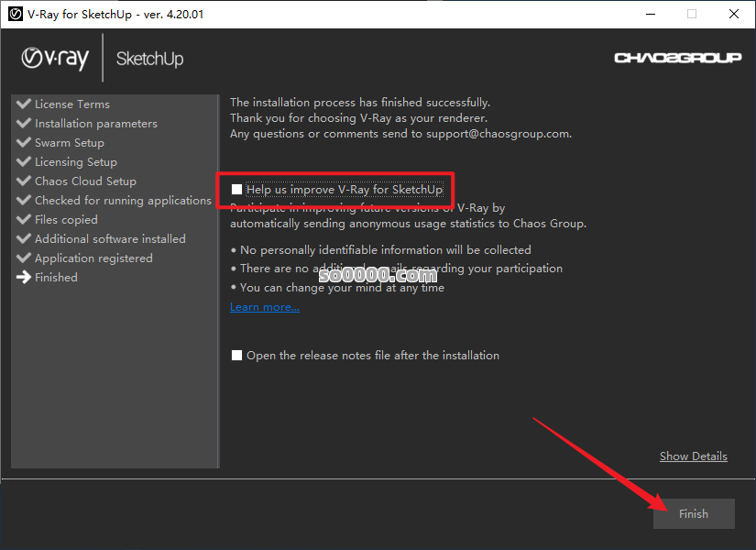
Task: Select the Licensing Setup step
Action: click(75, 161)
